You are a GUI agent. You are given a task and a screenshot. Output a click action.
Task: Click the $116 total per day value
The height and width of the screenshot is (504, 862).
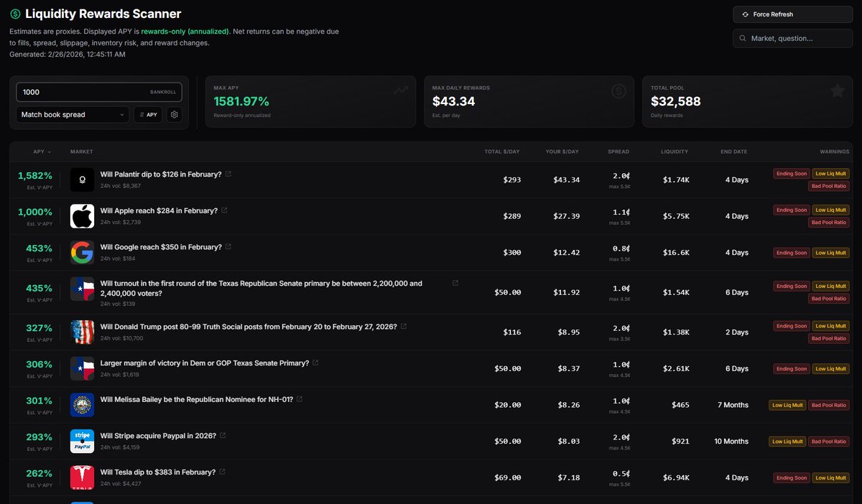tap(512, 332)
